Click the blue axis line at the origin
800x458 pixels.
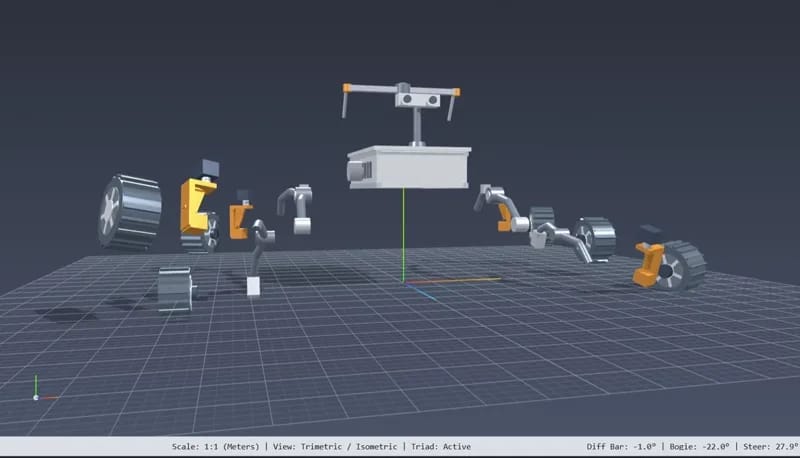[x=421, y=292]
